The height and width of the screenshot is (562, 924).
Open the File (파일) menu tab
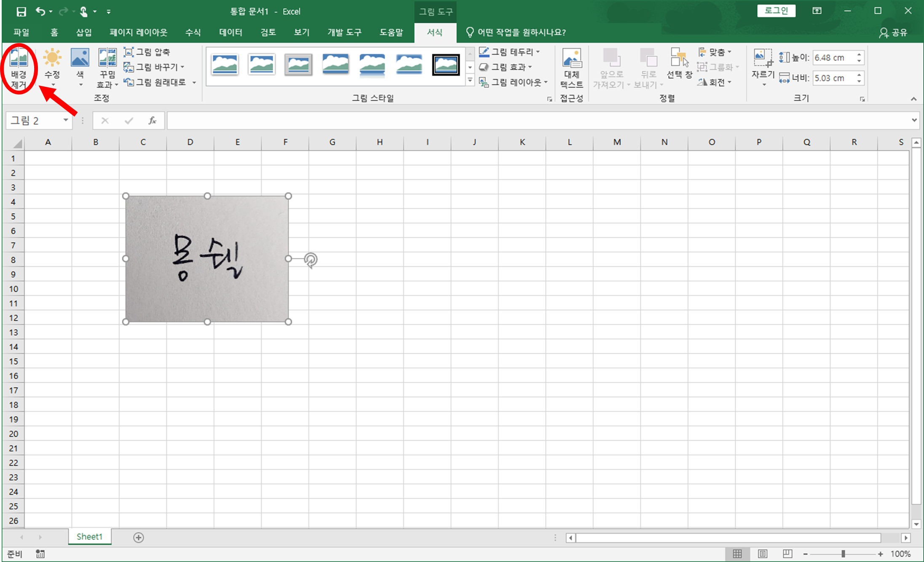[x=21, y=32]
